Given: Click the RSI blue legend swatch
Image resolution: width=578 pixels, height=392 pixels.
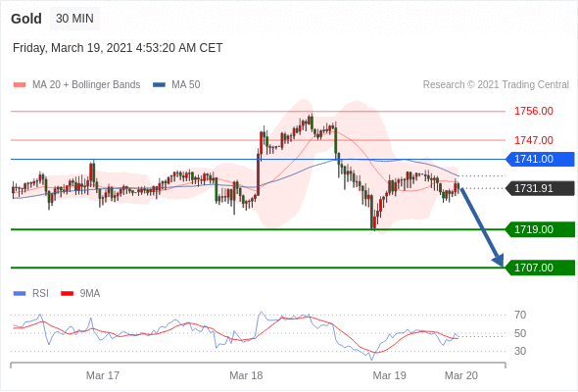Looking at the screenshot, I should (x=20, y=294).
